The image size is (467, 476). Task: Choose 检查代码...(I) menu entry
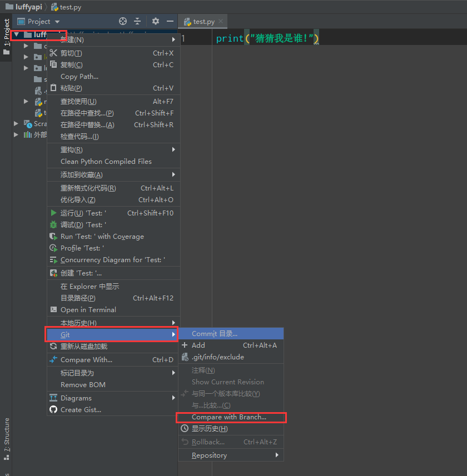113,137
